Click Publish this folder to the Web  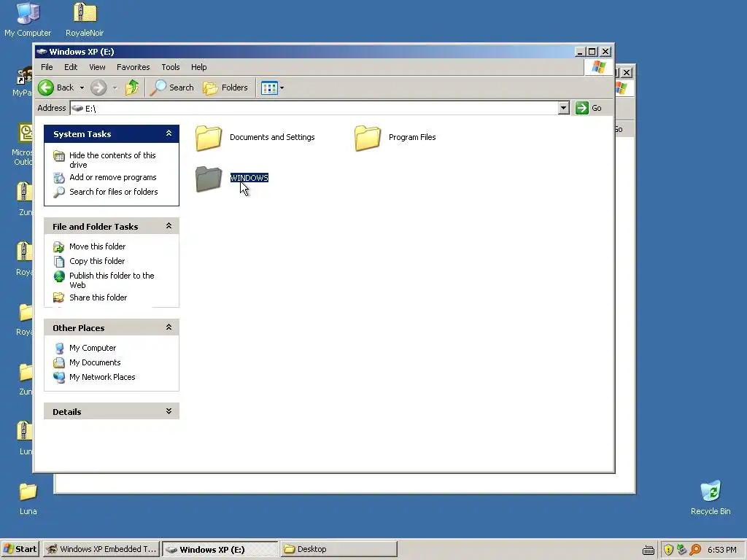(x=112, y=281)
